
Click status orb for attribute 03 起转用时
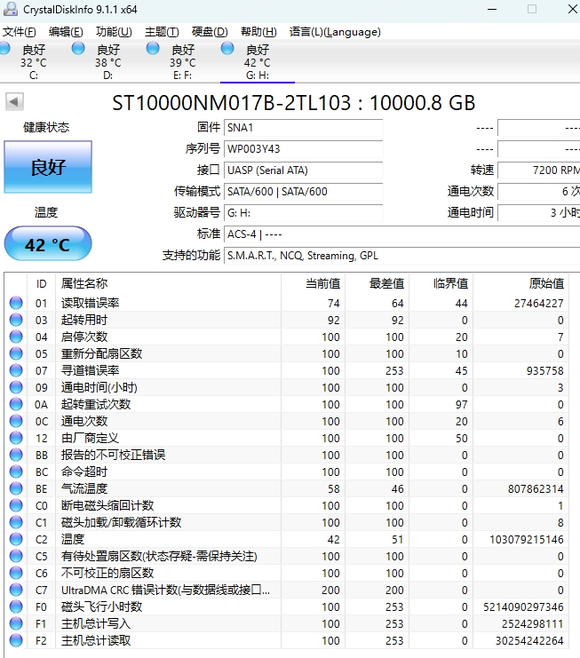pyautogui.click(x=16, y=320)
